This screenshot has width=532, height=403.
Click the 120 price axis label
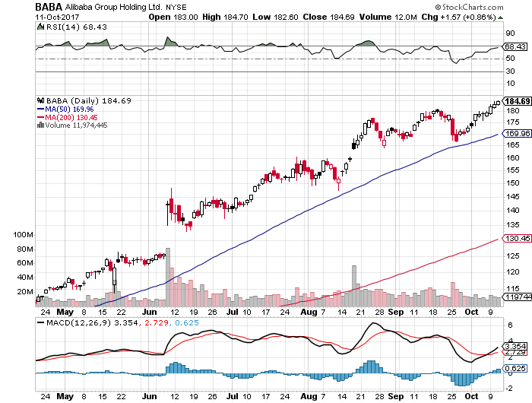513,272
